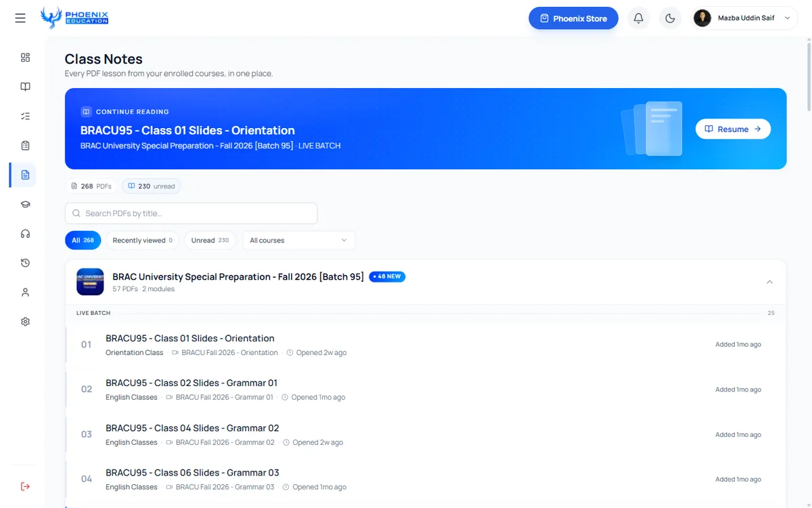This screenshot has height=508, width=812.
Task: Click the row number 02
Action: point(87,389)
